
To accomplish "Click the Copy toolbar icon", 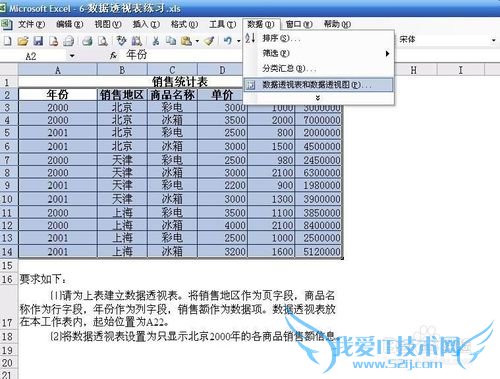I will (x=171, y=41).
